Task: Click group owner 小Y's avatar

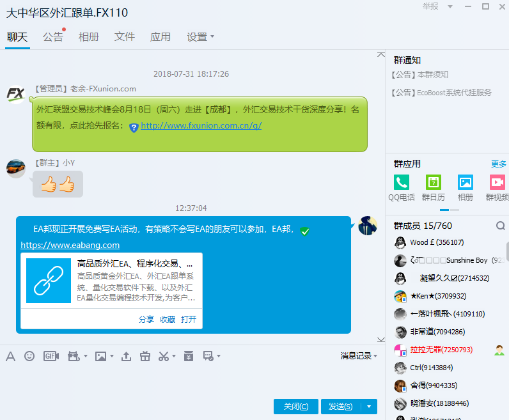Action: [16, 169]
